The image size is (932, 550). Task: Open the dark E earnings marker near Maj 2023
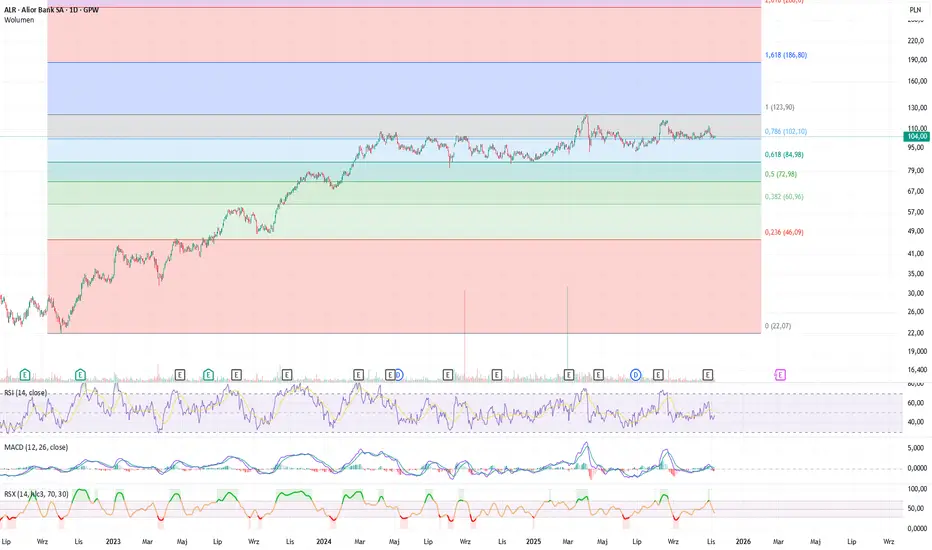point(180,375)
